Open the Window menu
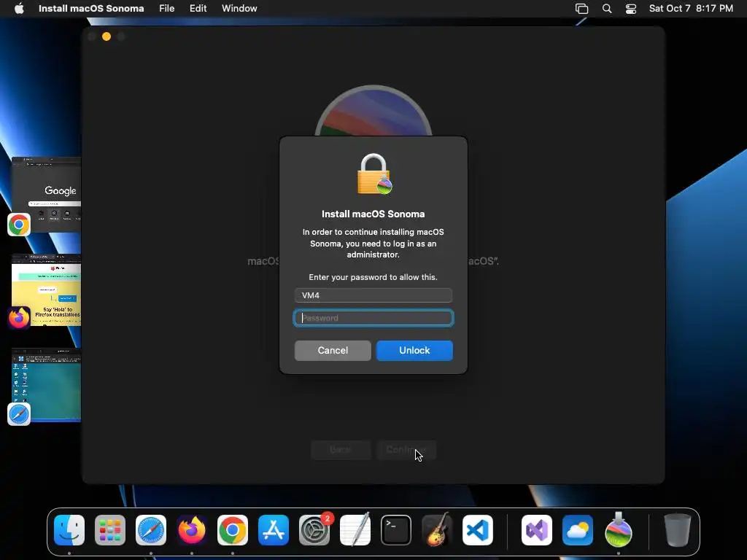Screen dimensions: 747x560 coord(239,9)
